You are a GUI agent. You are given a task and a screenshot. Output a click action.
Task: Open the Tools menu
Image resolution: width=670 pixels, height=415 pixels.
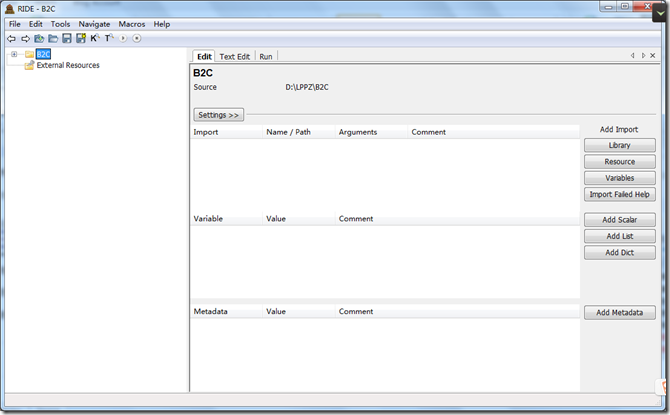pyautogui.click(x=60, y=24)
